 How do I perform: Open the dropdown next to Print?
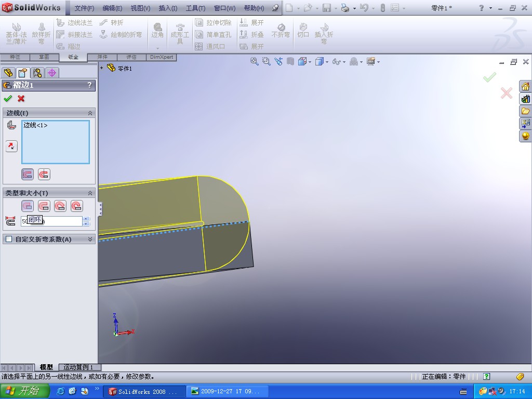click(354, 8)
